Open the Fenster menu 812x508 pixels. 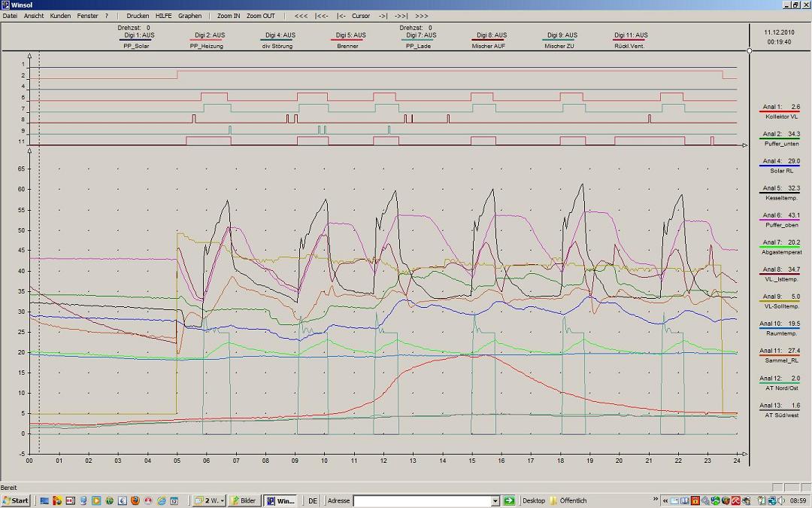(87, 16)
